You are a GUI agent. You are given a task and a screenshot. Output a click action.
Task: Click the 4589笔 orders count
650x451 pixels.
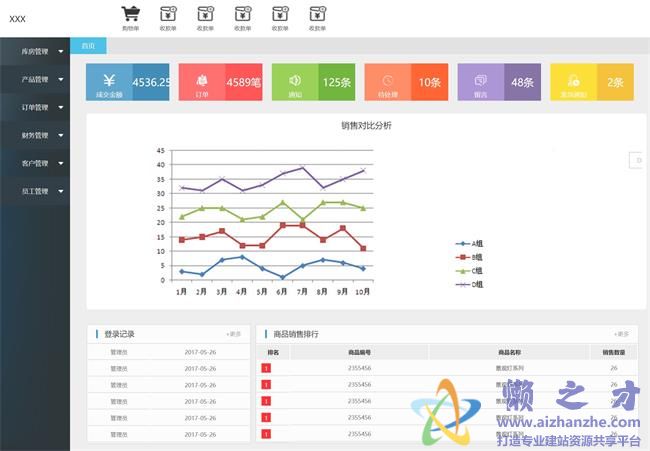244,82
